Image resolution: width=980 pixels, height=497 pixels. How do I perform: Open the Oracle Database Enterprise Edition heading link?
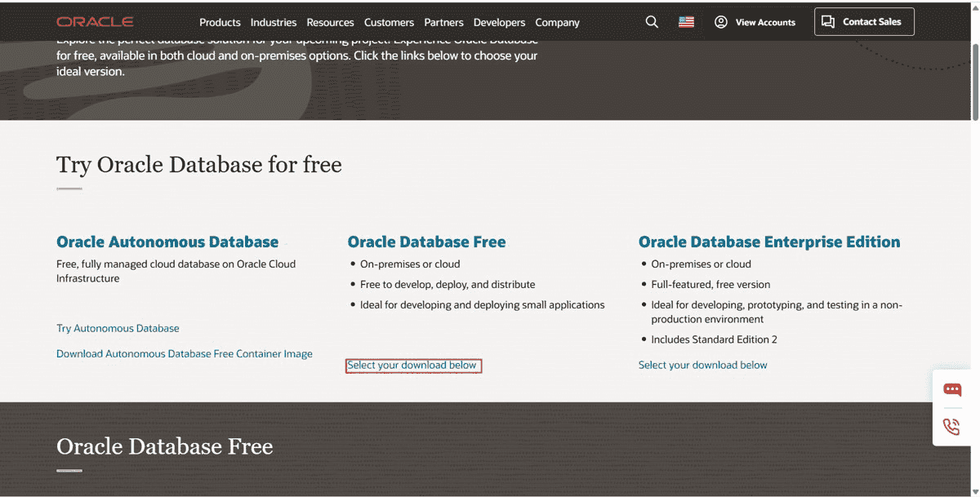(x=769, y=242)
